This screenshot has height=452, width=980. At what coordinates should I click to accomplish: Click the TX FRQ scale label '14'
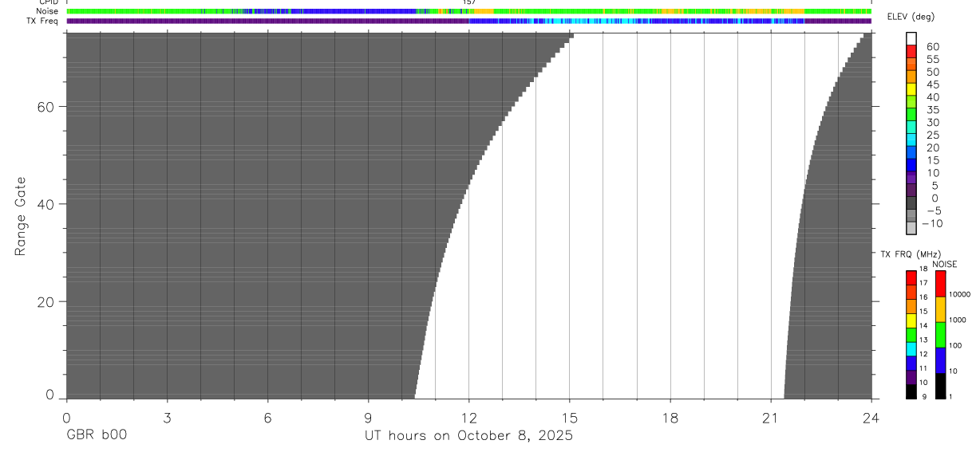923,325
